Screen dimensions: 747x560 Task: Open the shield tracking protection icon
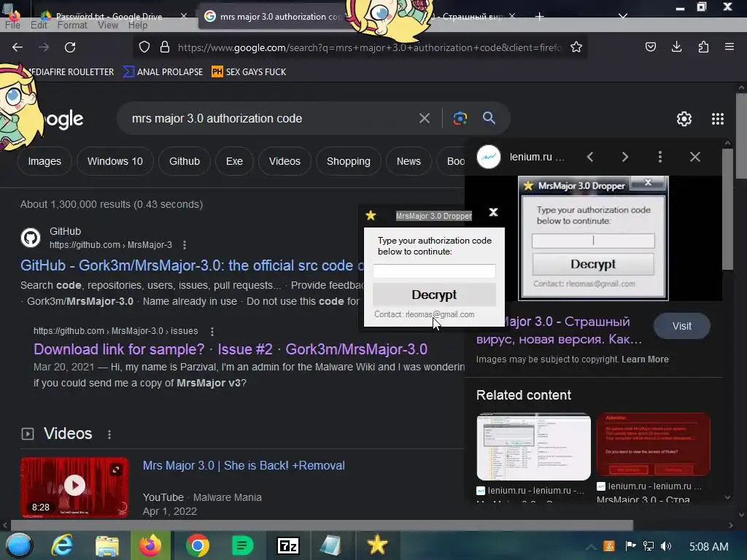tap(144, 47)
